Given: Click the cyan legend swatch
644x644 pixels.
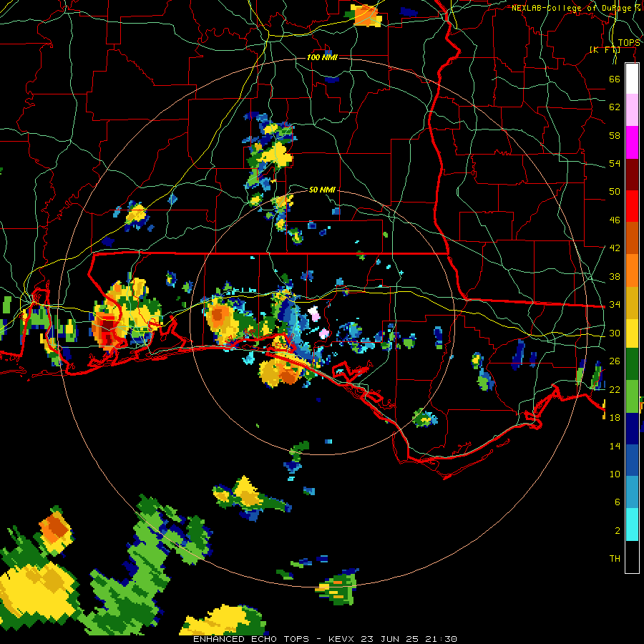Looking at the screenshot, I should click(x=632, y=525).
